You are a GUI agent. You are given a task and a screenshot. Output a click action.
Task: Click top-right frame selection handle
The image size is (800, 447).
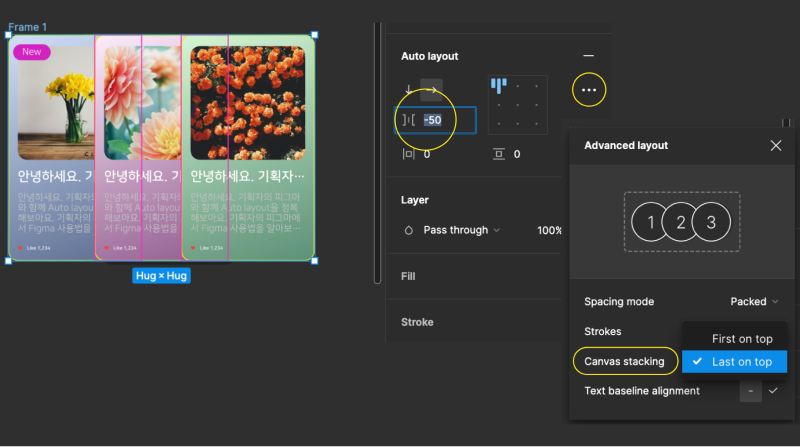point(314,35)
